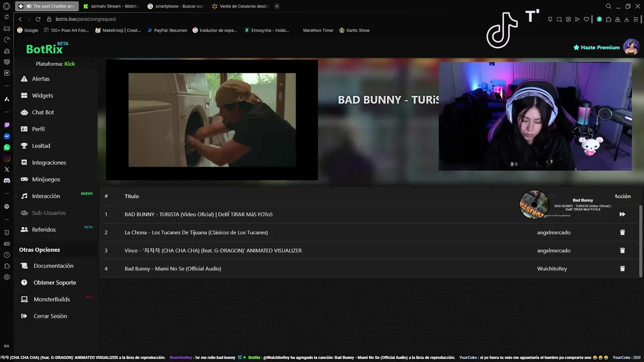Open Messenger in Opera sidebar
Image resolution: width=644 pixels, height=362 pixels.
(x=7, y=136)
